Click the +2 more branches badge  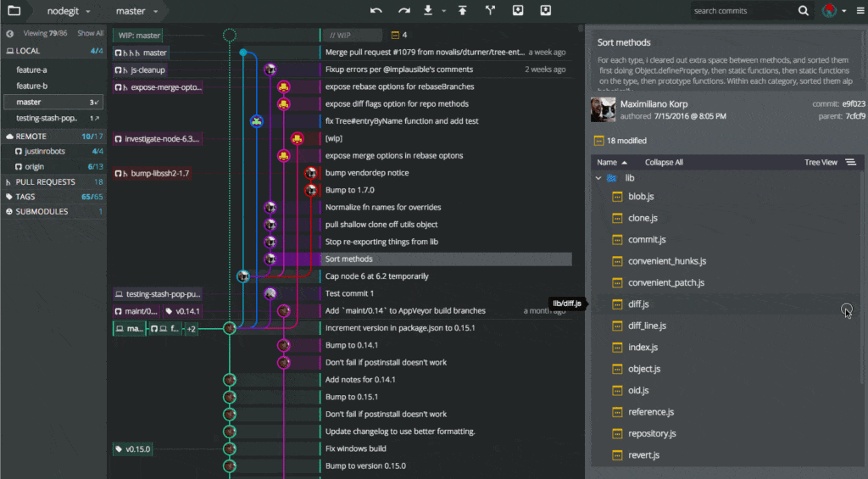(191, 329)
